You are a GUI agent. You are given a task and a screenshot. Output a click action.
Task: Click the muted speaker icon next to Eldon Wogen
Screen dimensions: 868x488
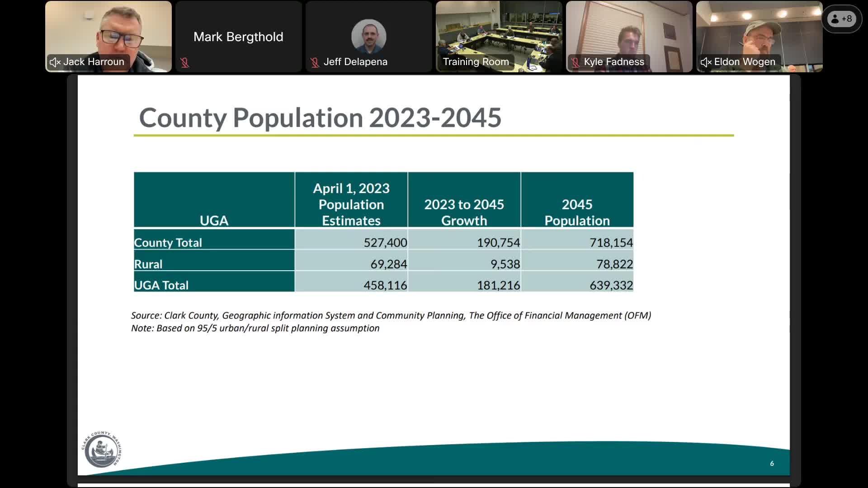tap(705, 62)
